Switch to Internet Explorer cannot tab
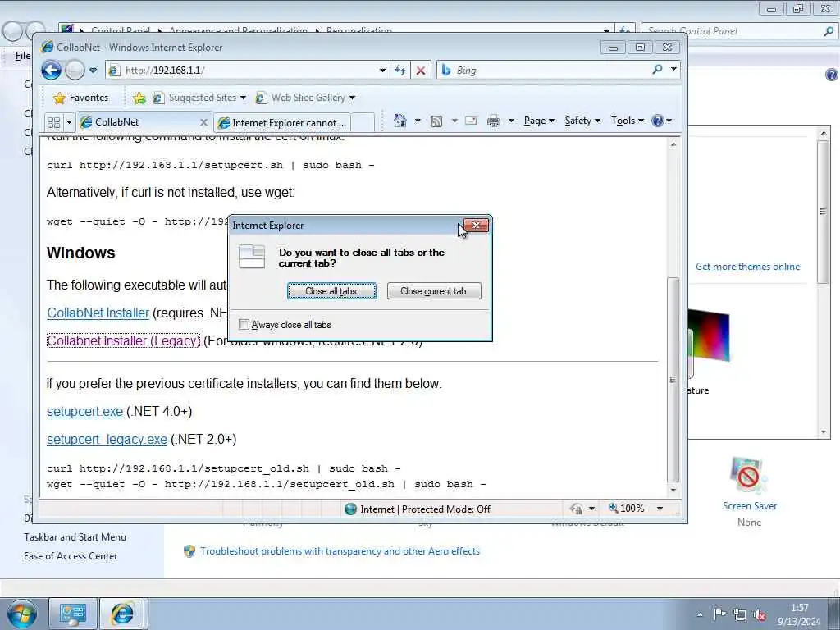840x630 pixels. [x=283, y=123]
